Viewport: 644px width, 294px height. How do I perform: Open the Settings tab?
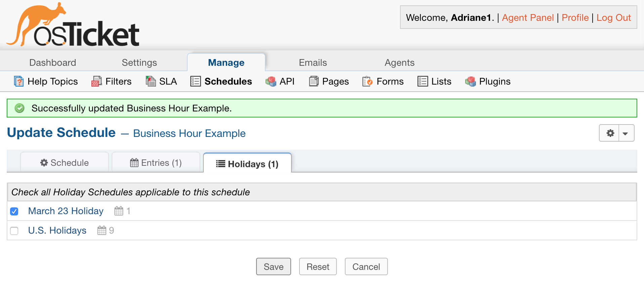pos(139,62)
